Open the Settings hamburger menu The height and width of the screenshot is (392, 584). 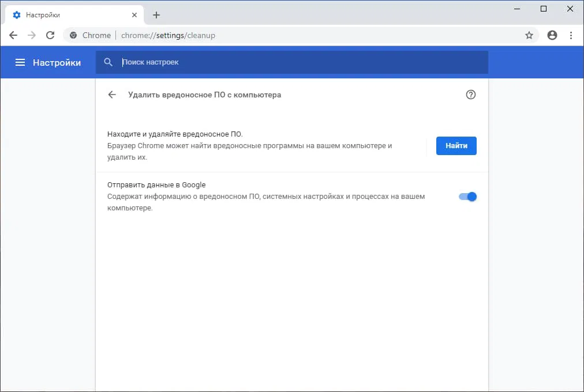[x=20, y=62]
